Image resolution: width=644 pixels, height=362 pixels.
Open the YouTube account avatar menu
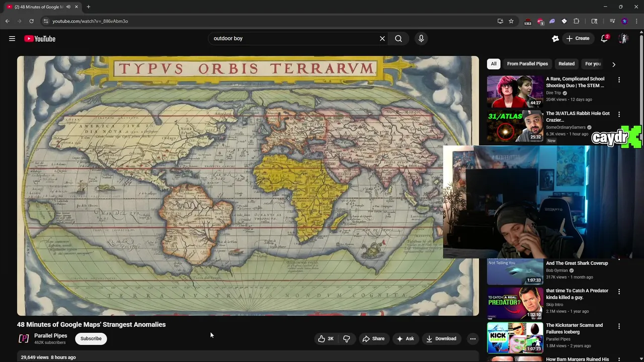623,39
